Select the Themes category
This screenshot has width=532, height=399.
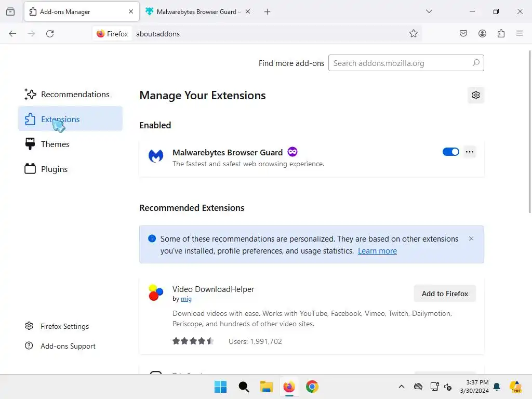click(x=70, y=144)
